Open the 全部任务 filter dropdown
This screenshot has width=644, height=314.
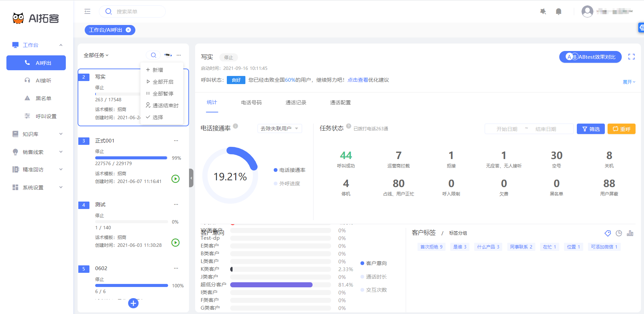point(96,55)
